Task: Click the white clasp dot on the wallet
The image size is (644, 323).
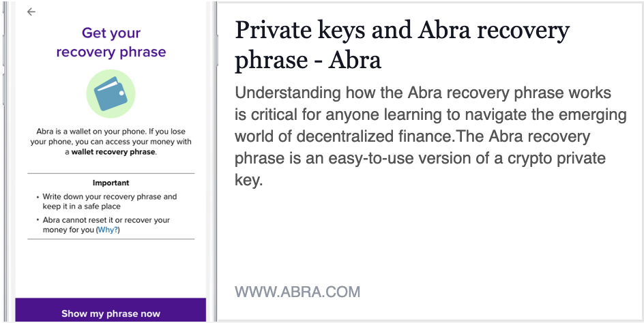Action: click(x=121, y=93)
